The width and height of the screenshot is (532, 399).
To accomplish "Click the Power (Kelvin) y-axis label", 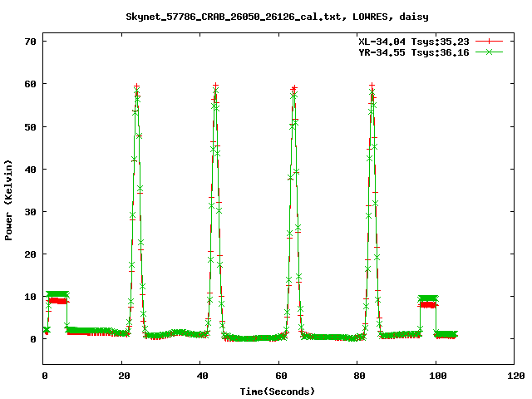I will click(8, 200).
